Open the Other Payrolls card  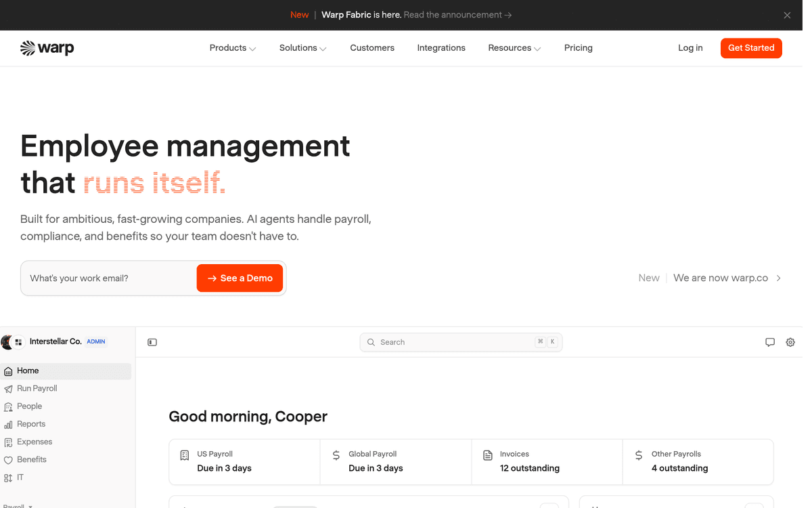[x=698, y=461]
